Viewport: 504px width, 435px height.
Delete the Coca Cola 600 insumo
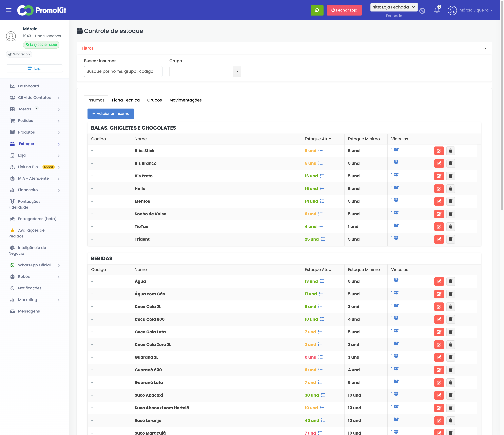coord(450,319)
